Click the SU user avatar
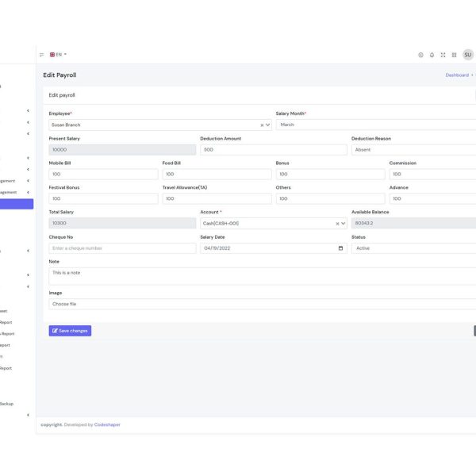This screenshot has height=476, width=476. click(468, 55)
